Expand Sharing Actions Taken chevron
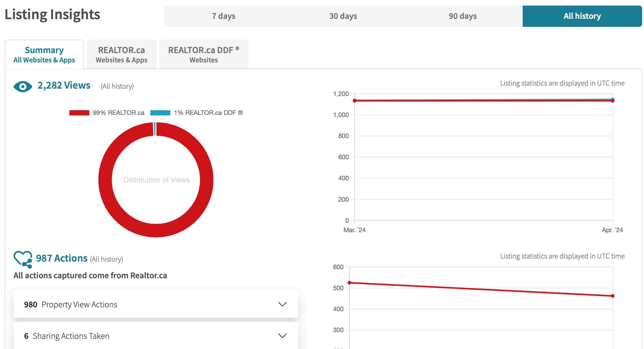644x349 pixels. (x=282, y=336)
